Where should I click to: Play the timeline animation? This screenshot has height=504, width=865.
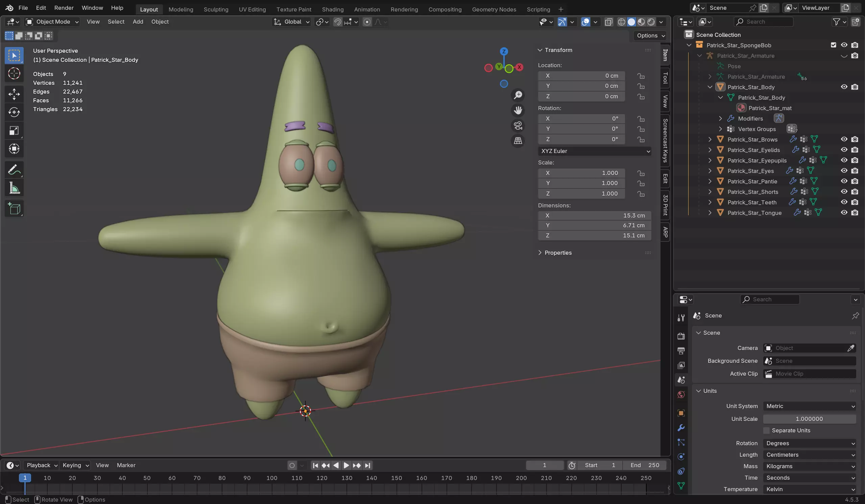(x=346, y=465)
